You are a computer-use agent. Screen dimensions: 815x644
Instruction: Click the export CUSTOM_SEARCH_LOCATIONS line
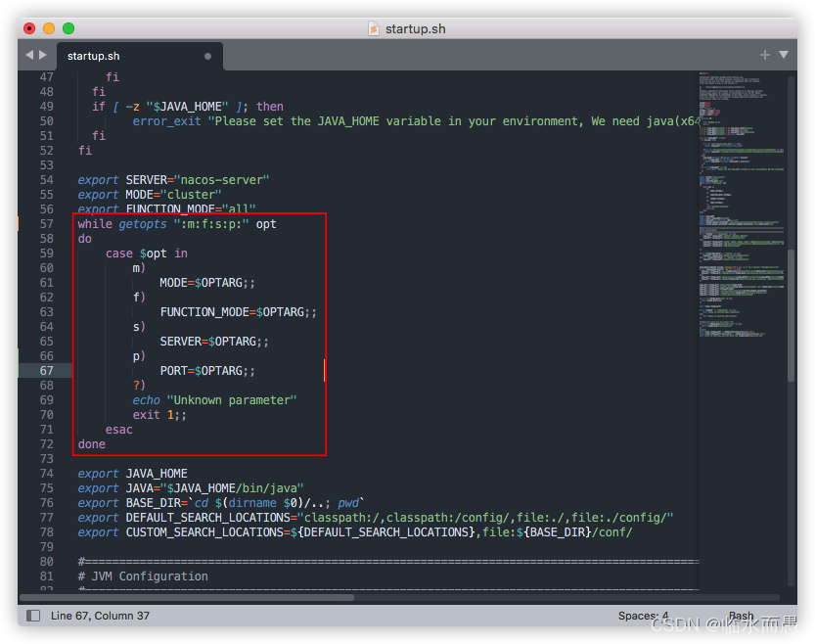tap(355, 532)
